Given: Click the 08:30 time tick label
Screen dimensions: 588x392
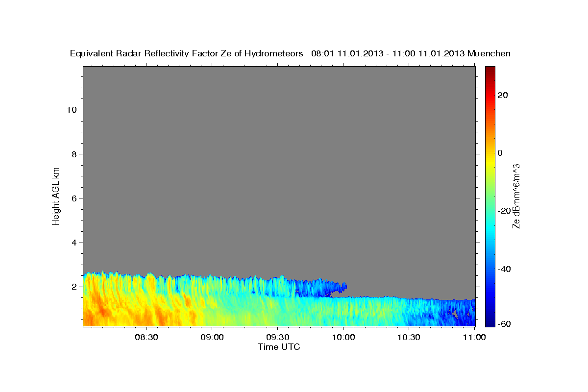Looking at the screenshot, I should (147, 338).
